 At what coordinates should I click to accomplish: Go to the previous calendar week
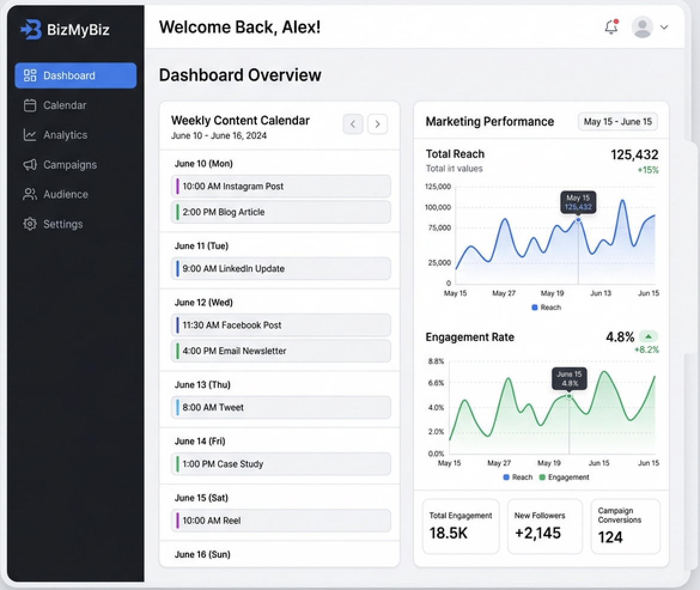352,124
